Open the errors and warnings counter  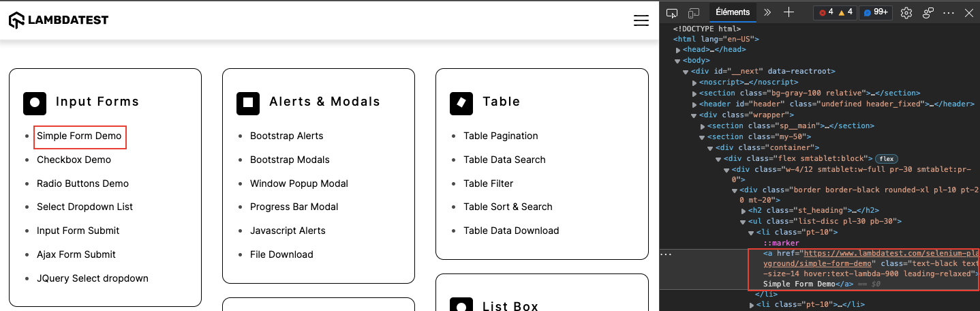tap(836, 12)
